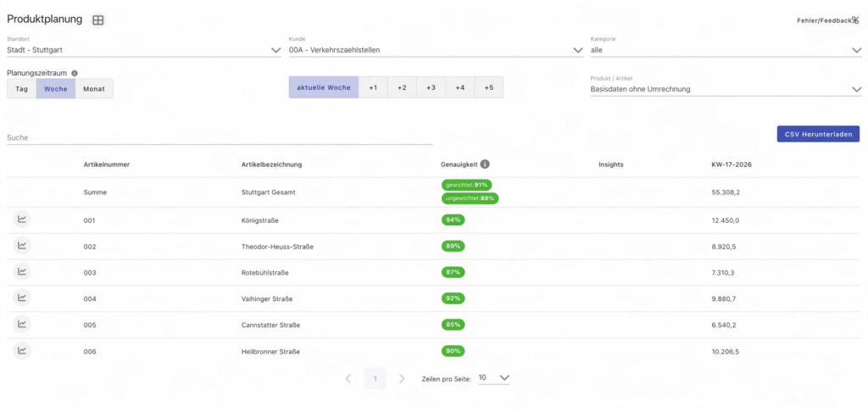Image resolution: width=868 pixels, height=412 pixels.
Task: Select Monat planning period
Action: tap(94, 88)
